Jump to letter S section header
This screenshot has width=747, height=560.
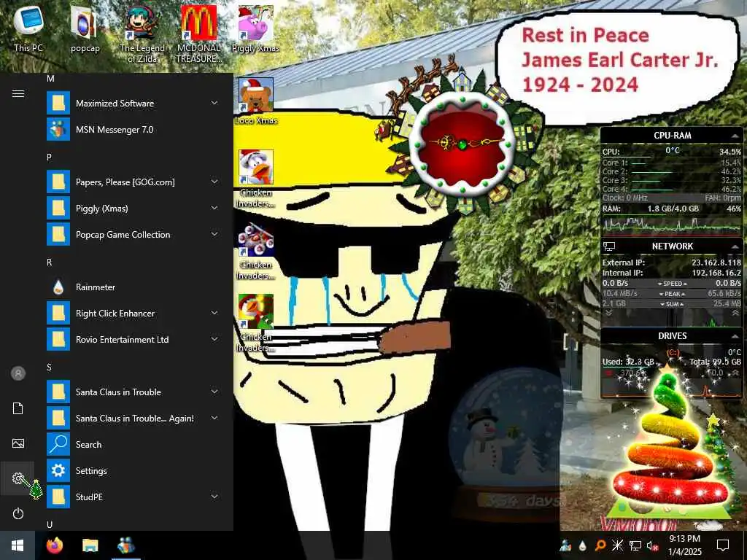[x=49, y=367]
